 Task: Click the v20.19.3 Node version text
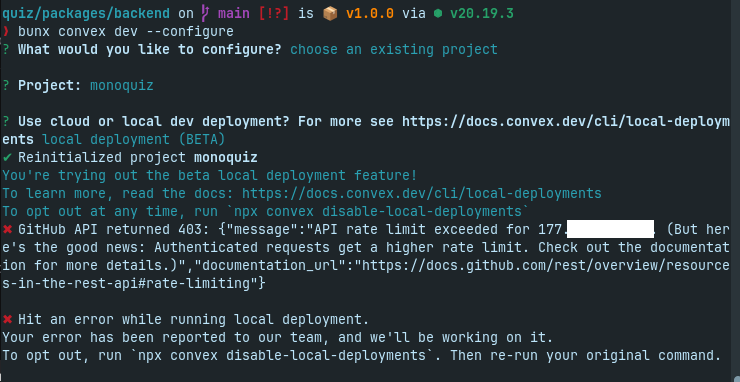click(482, 14)
